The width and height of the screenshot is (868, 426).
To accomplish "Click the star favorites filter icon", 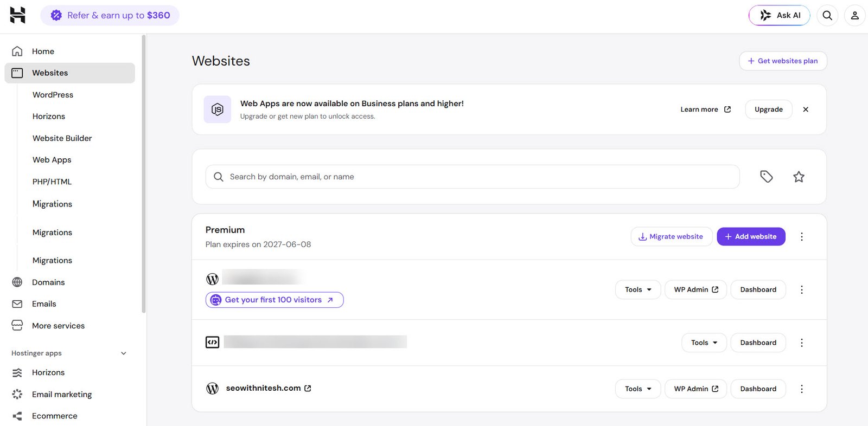I will (799, 177).
